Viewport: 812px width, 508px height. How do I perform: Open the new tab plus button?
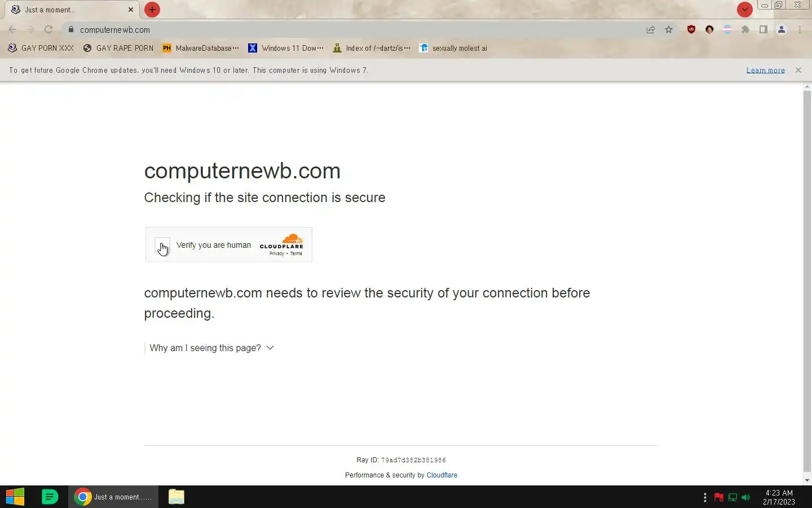152,10
